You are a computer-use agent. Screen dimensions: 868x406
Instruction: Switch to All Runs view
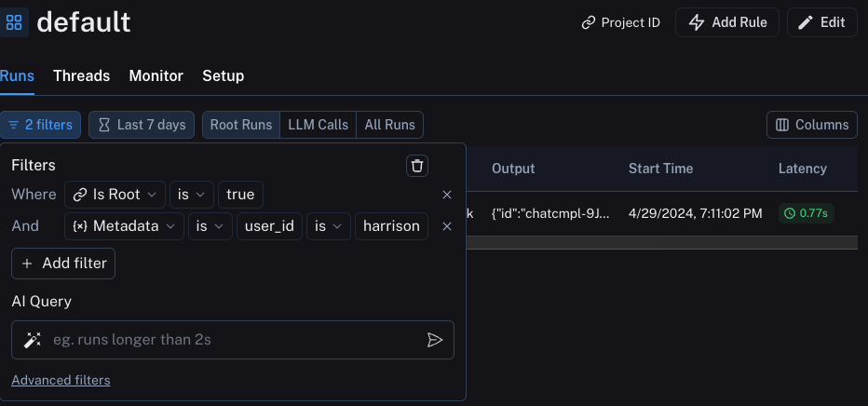(x=390, y=125)
